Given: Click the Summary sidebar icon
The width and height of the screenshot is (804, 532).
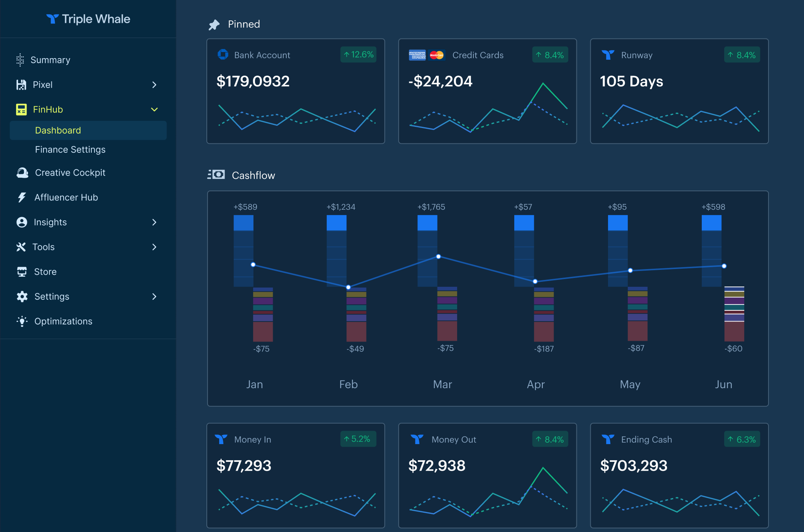Looking at the screenshot, I should pyautogui.click(x=20, y=60).
